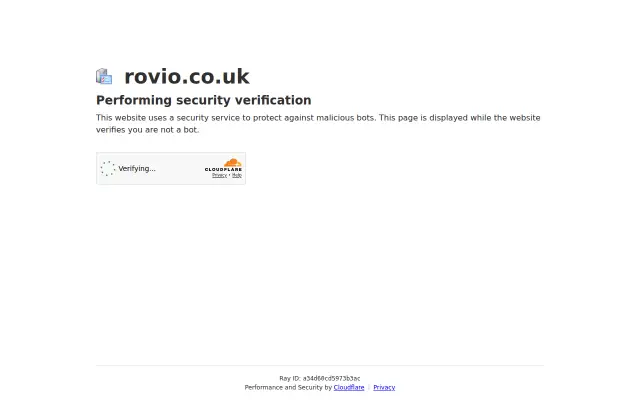Click the 'Verifying...' status text
Image resolution: width=640 pixels, height=400 pixels.
(x=137, y=169)
